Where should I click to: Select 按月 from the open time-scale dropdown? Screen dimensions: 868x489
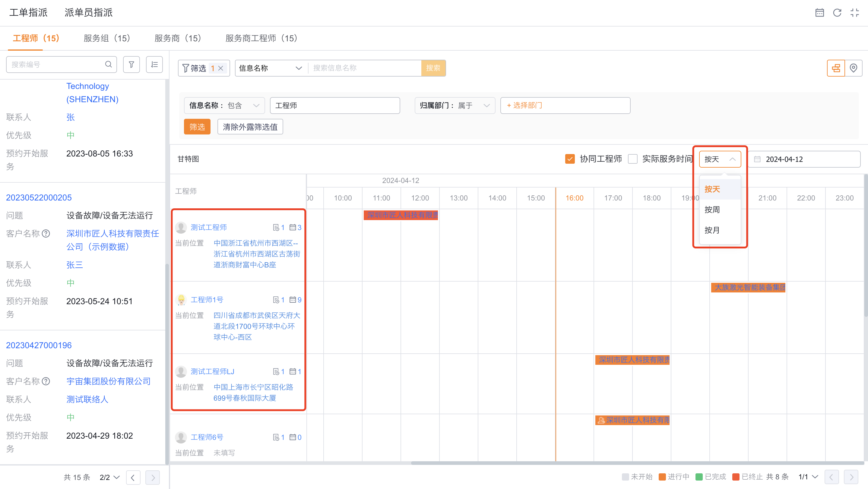[712, 230]
